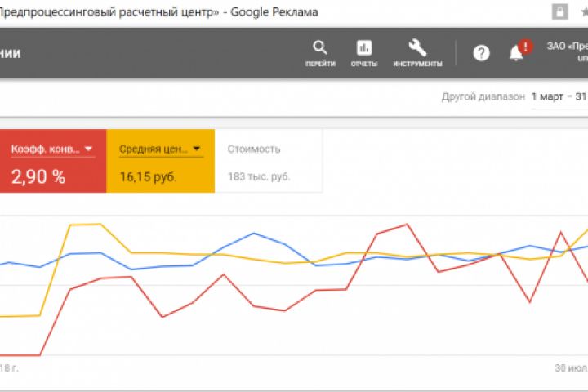Click the ЗАО account name in header
Image resolution: width=588 pixels, height=392 pixels.
[x=567, y=47]
